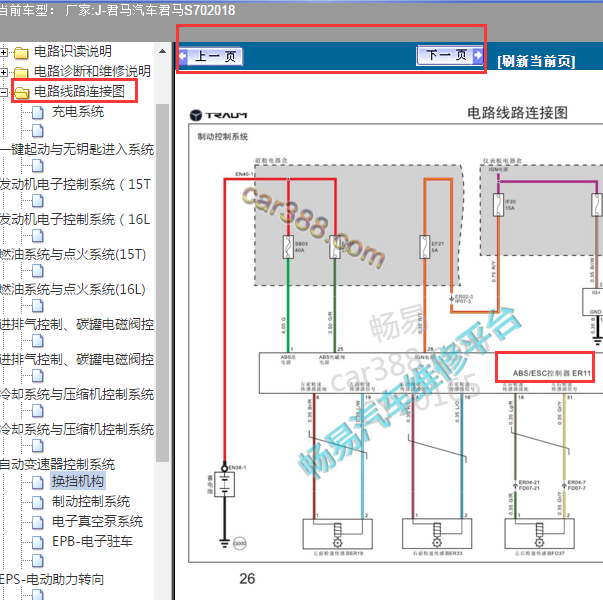The image size is (603, 600).
Task: Click the wheel speed sensor box ER19
Action: click(x=338, y=534)
